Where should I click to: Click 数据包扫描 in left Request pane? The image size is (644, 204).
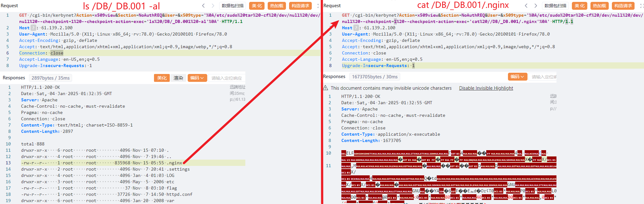(x=233, y=6)
